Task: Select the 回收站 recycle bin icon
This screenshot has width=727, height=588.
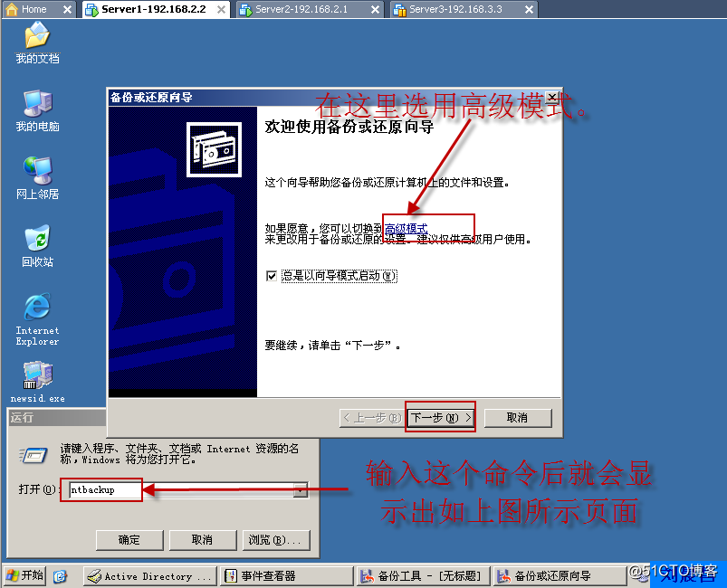Action: (x=37, y=246)
